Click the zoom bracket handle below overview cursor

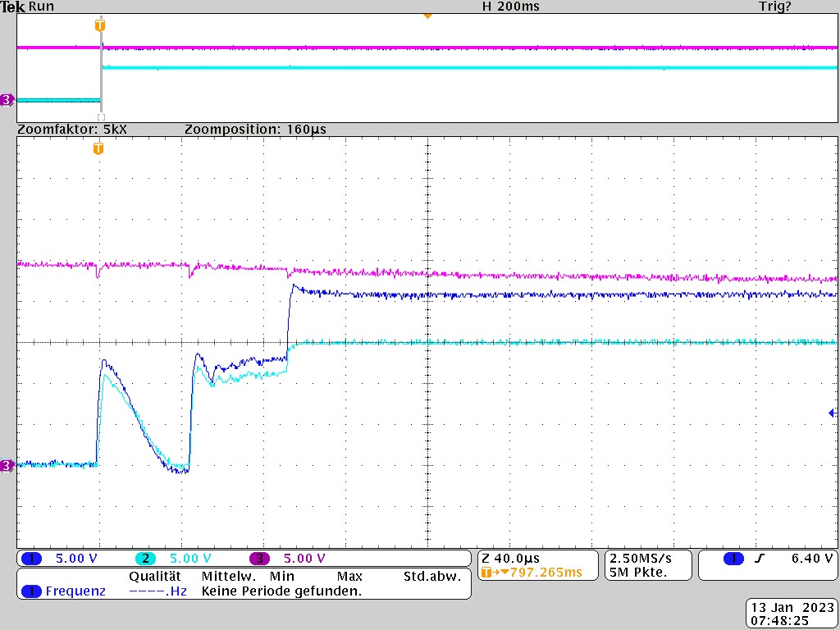101,117
